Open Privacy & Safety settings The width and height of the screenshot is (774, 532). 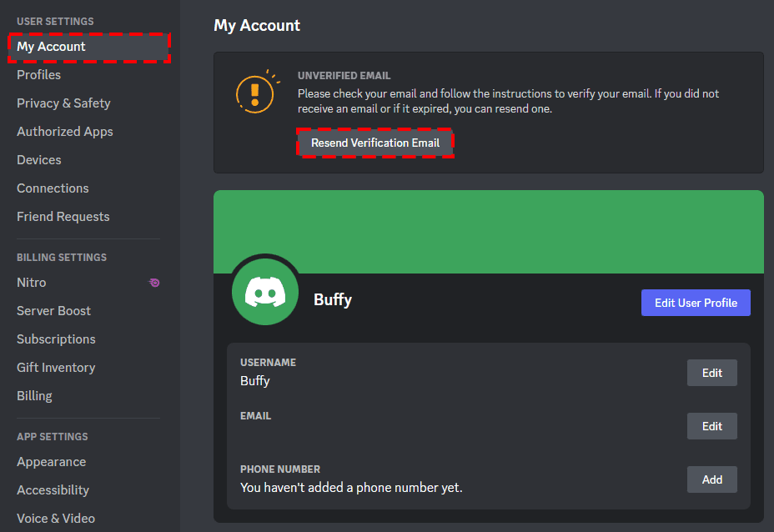coord(63,103)
